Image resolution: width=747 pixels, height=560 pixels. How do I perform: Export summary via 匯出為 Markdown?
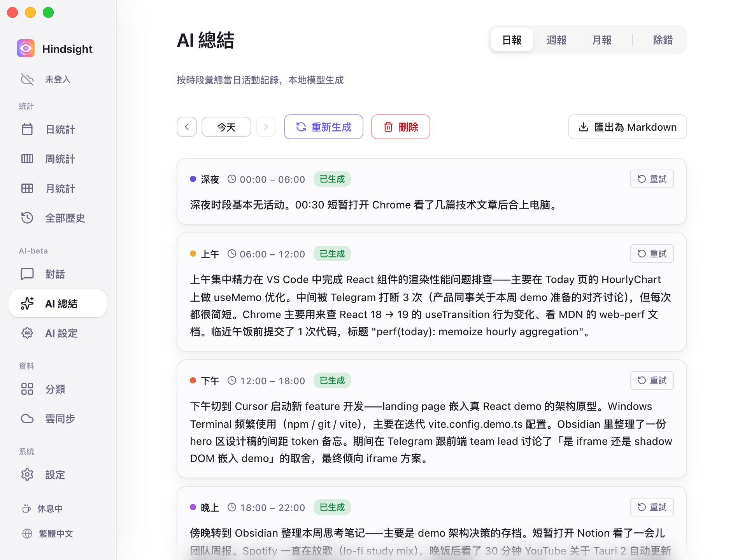(x=628, y=127)
